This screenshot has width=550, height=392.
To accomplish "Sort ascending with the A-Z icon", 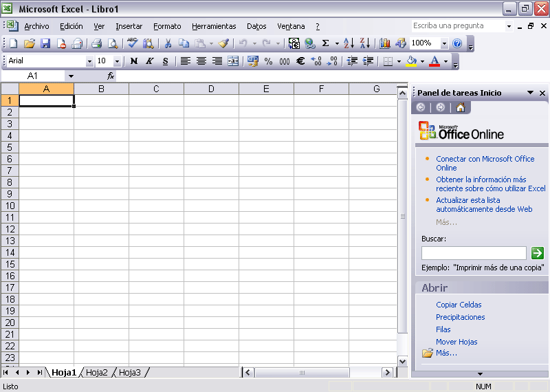I will (349, 43).
